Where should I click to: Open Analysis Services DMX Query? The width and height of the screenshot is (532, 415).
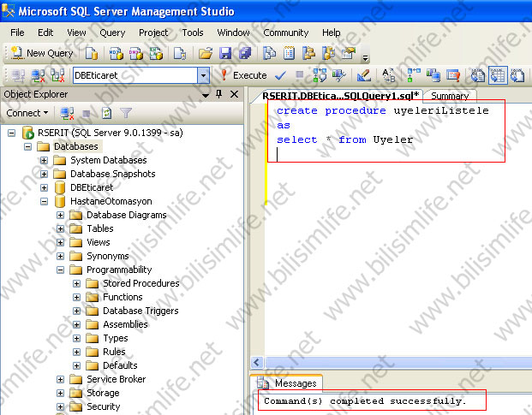(136, 53)
